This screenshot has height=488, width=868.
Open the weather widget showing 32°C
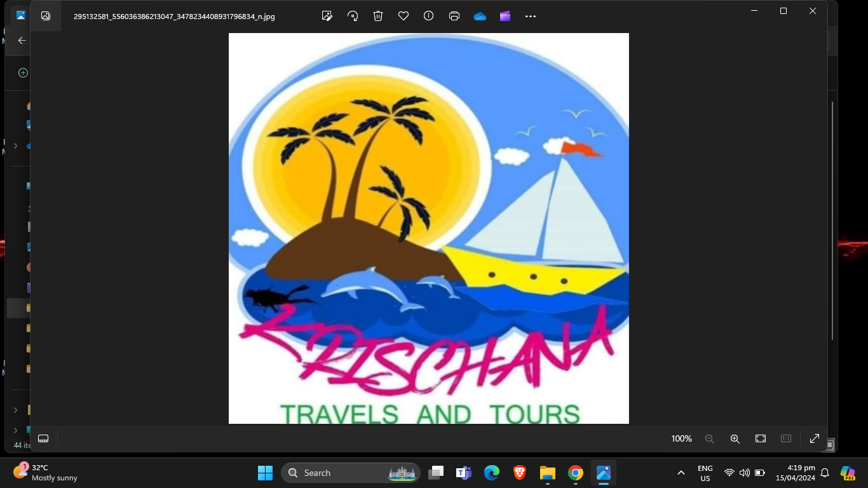(46, 473)
